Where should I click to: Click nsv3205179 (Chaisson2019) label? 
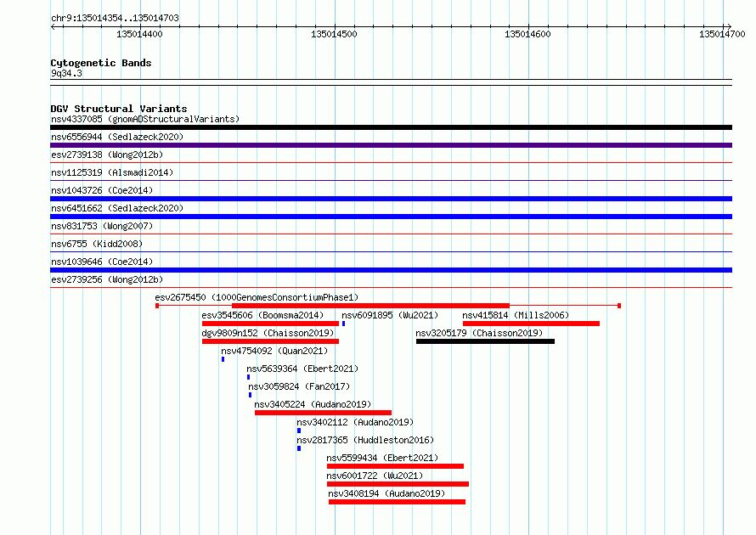[x=479, y=333]
